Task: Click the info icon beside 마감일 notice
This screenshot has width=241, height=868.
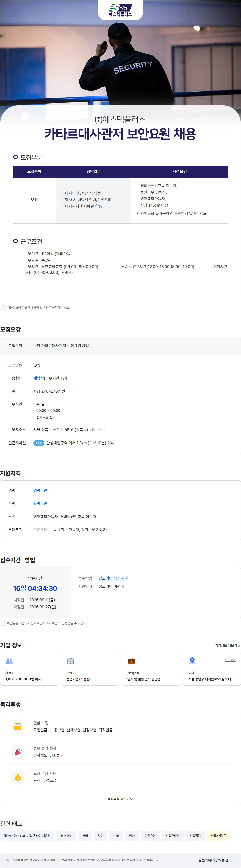Action: pyautogui.click(x=3, y=623)
